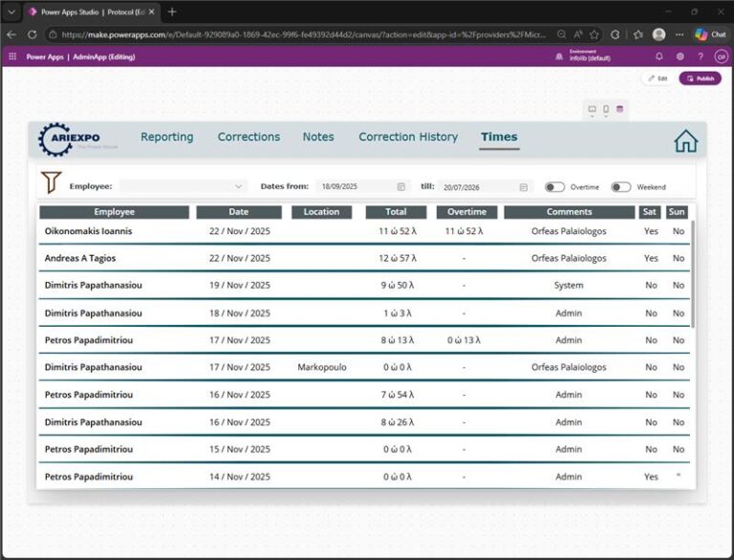Click the Employee column header

pos(115,212)
